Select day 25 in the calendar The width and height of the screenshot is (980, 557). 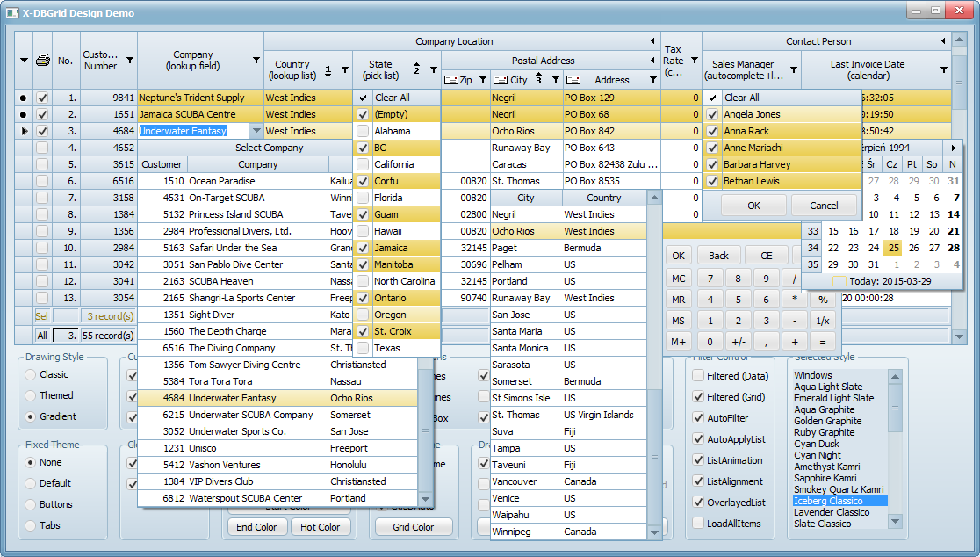(891, 248)
